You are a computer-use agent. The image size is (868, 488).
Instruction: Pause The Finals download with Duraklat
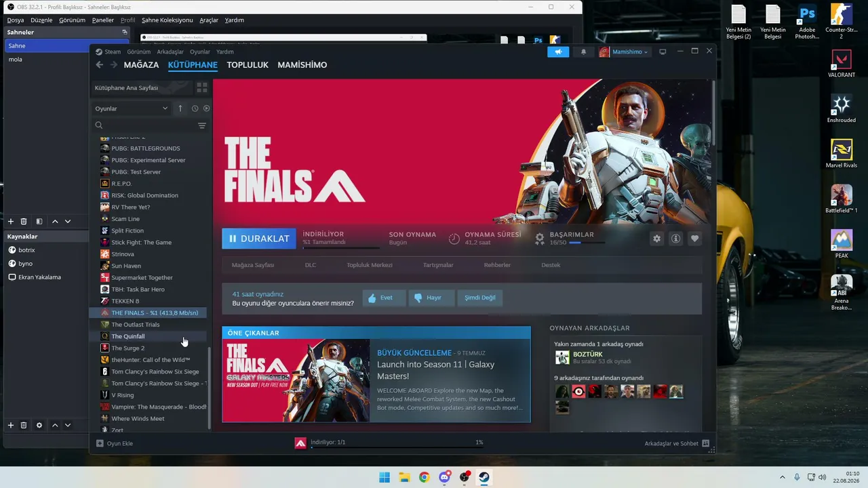coord(259,239)
